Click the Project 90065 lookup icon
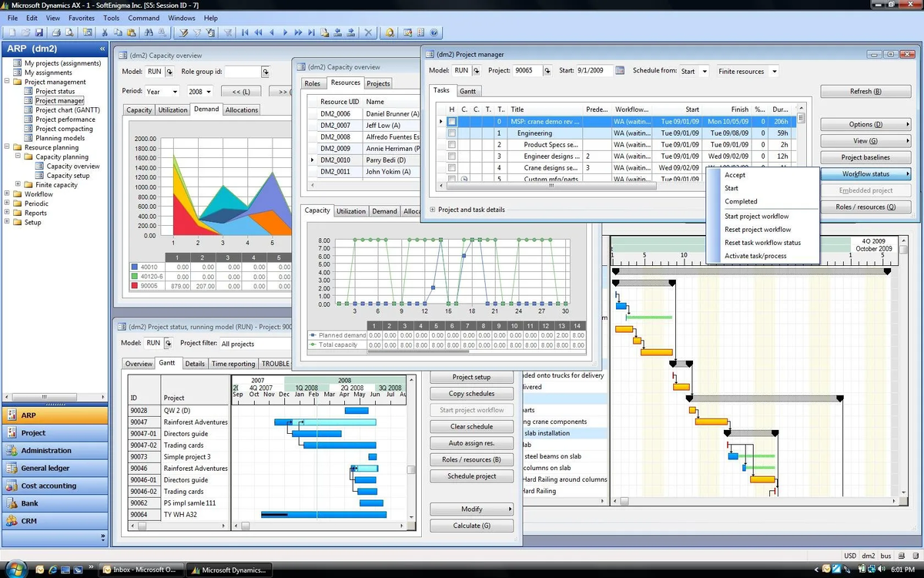Screen dimensions: 924x578 [x=547, y=71]
